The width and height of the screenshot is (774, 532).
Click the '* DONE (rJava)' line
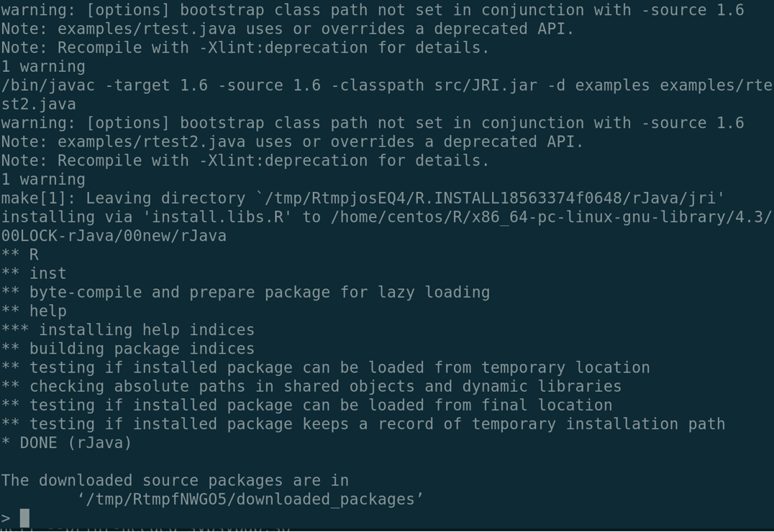tap(66, 443)
